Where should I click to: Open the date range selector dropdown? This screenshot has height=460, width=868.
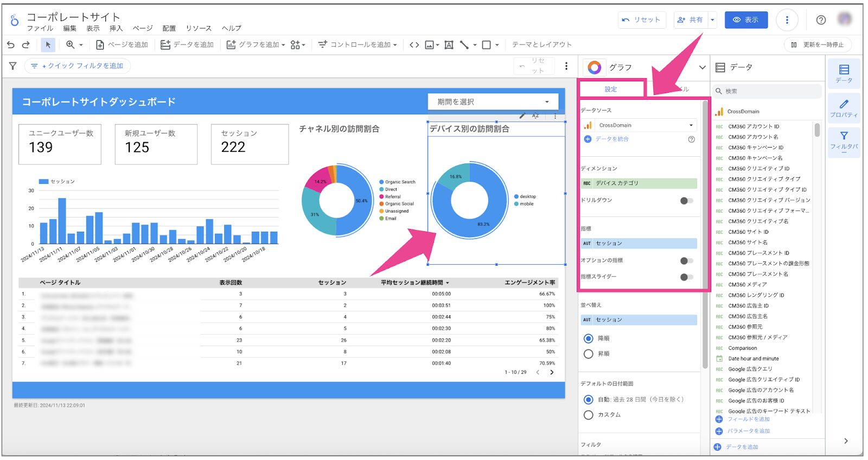[x=493, y=101]
